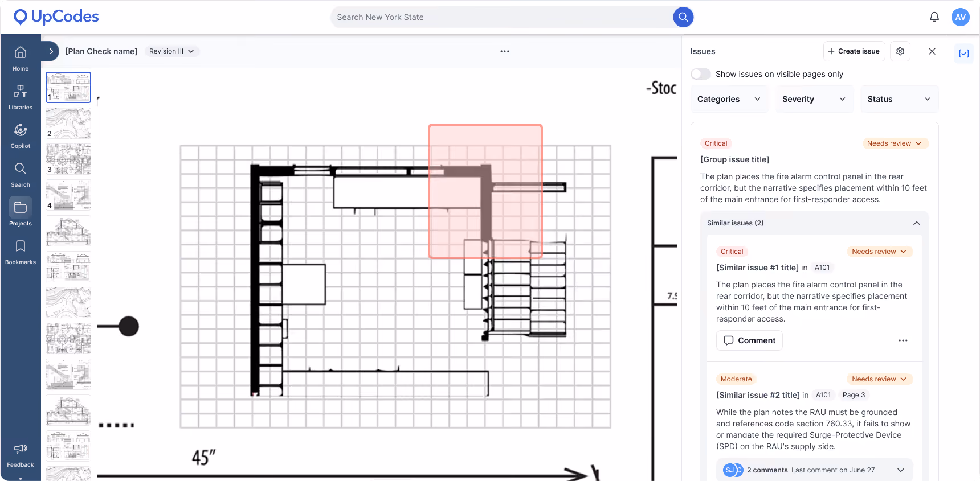Open Home in the sidebar

[21, 59]
